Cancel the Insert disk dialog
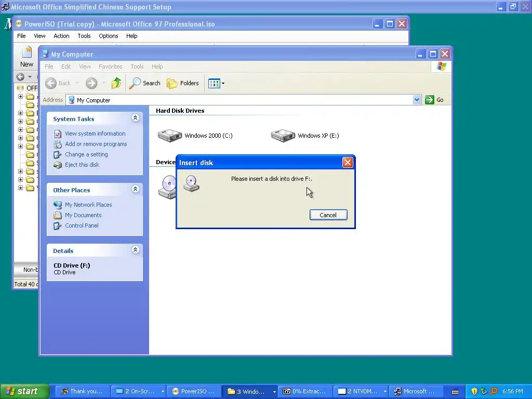The height and width of the screenshot is (399, 532). [x=328, y=215]
